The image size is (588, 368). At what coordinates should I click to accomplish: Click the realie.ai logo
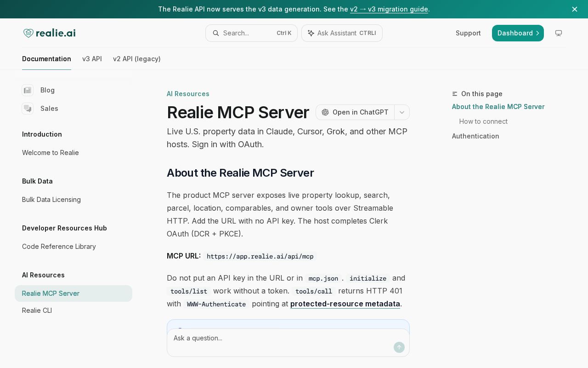[50, 33]
